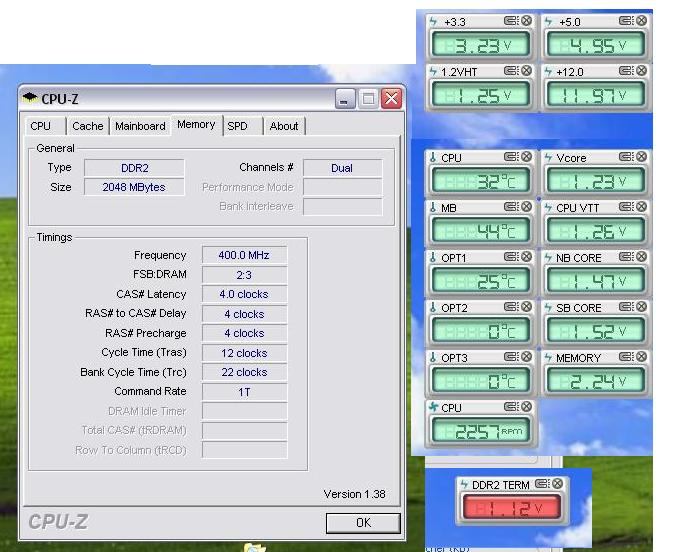
Task: Click the 2257 RPM CPU fan readout
Action: tap(481, 431)
